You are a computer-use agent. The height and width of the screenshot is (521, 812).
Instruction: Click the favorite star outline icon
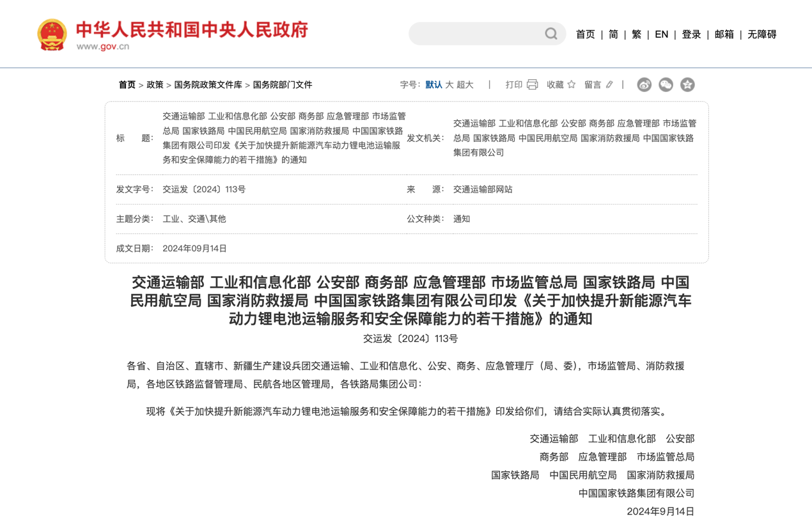point(572,84)
